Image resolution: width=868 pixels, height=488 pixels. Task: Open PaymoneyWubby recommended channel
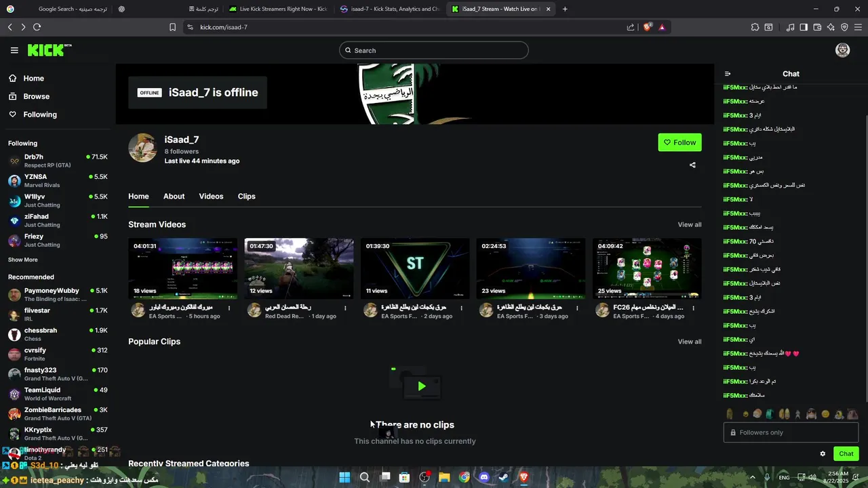click(58, 294)
